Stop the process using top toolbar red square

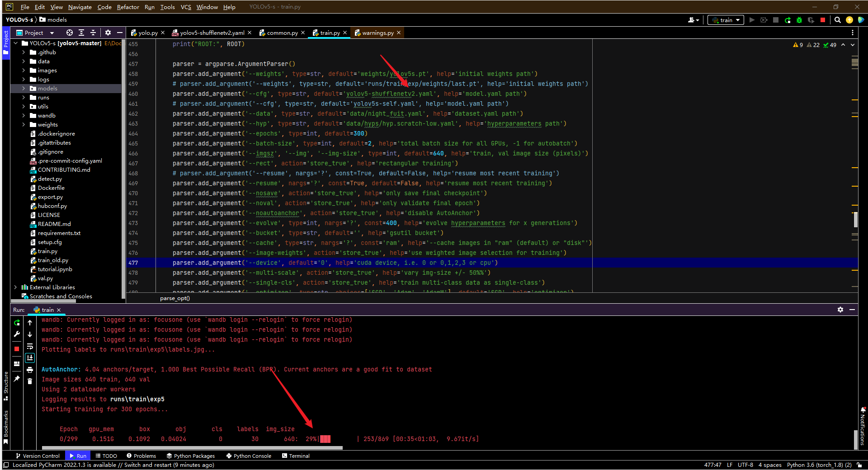(823, 20)
